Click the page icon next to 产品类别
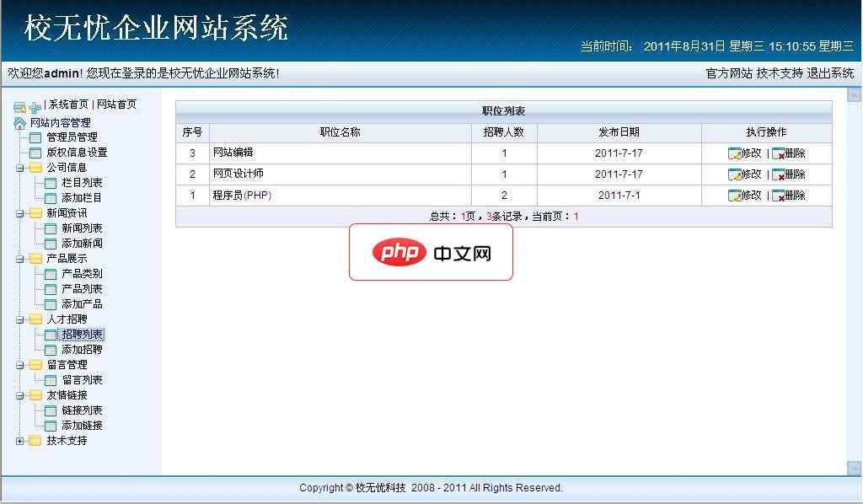863x504 pixels. [x=51, y=274]
